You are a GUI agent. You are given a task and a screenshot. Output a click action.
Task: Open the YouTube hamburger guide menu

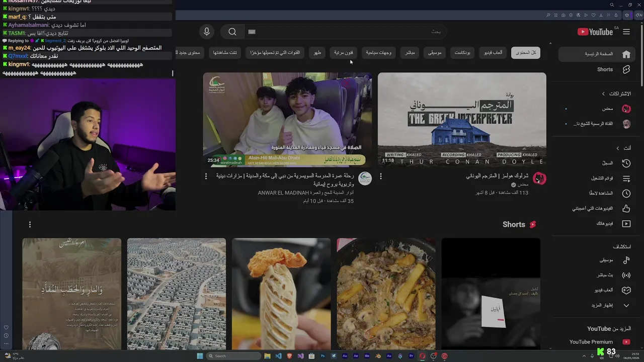point(626,32)
